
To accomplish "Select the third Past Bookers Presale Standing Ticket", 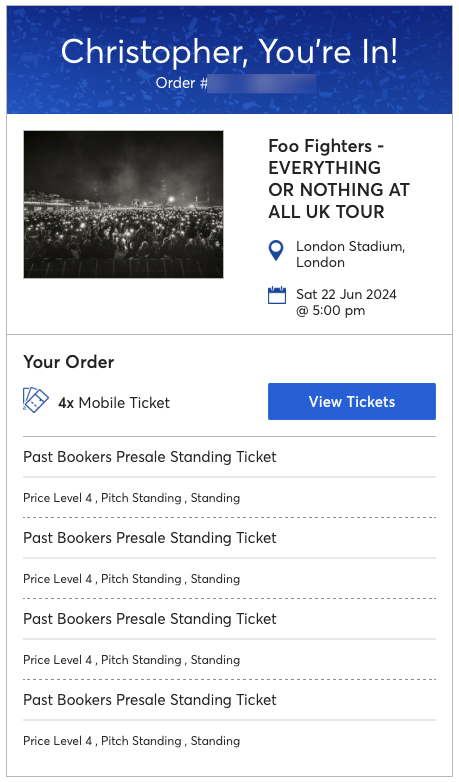I will pyautogui.click(x=150, y=618).
